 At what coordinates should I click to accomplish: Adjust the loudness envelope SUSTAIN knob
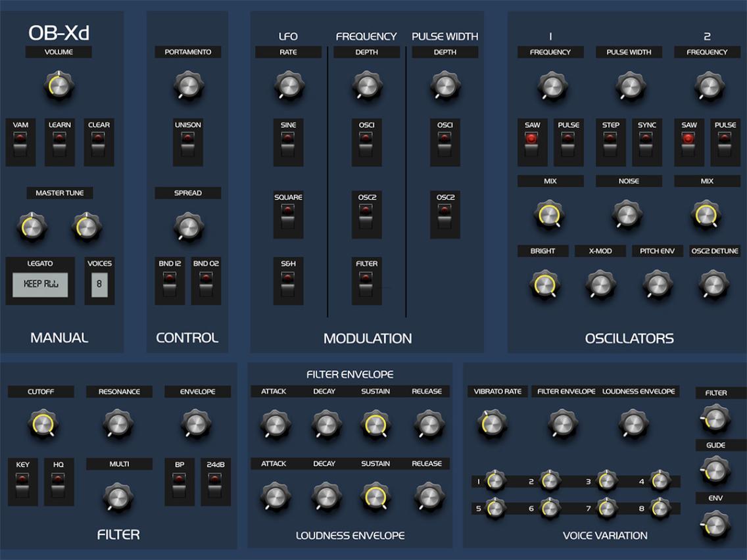tap(375, 498)
